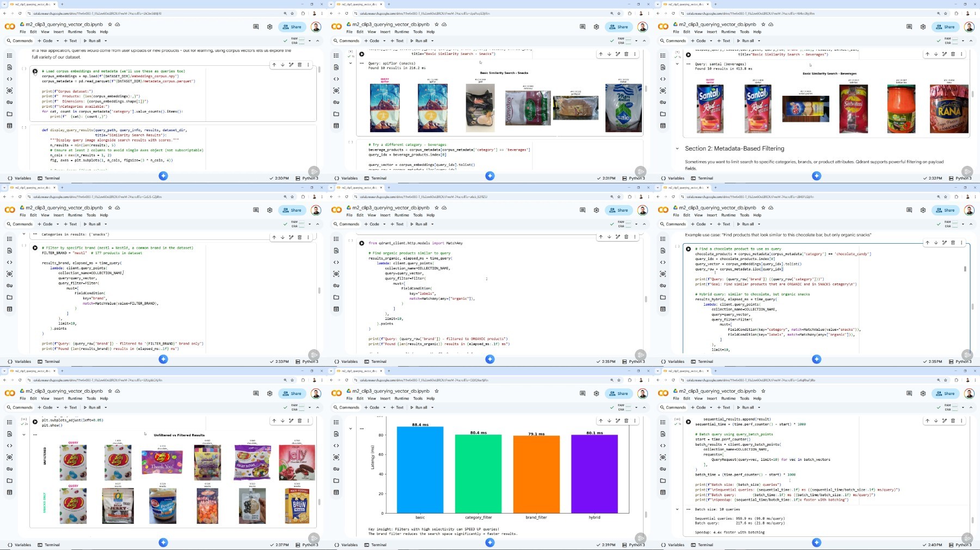
Task: Click the Santal query product image
Action: point(710,109)
